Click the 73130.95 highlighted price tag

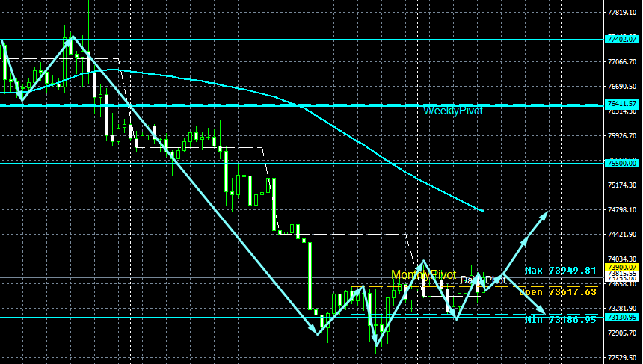(x=621, y=318)
